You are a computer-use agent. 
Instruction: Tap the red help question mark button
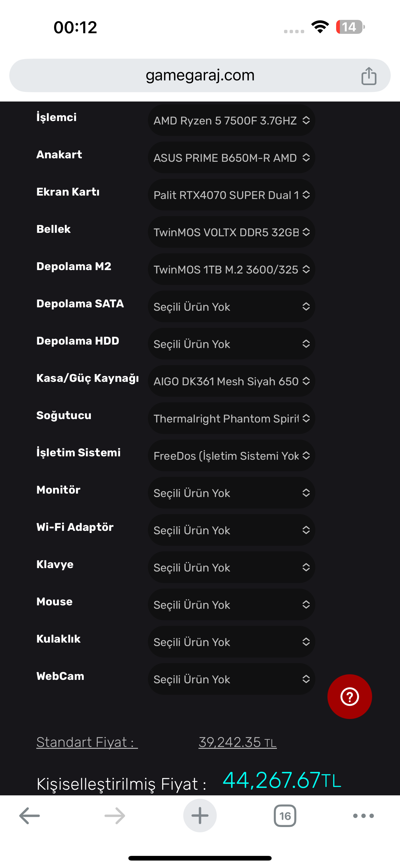pyautogui.click(x=349, y=697)
